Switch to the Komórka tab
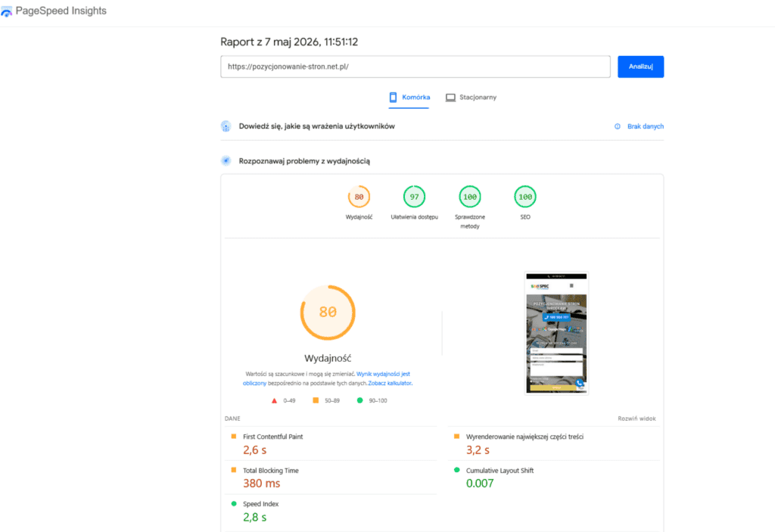 pyautogui.click(x=409, y=98)
